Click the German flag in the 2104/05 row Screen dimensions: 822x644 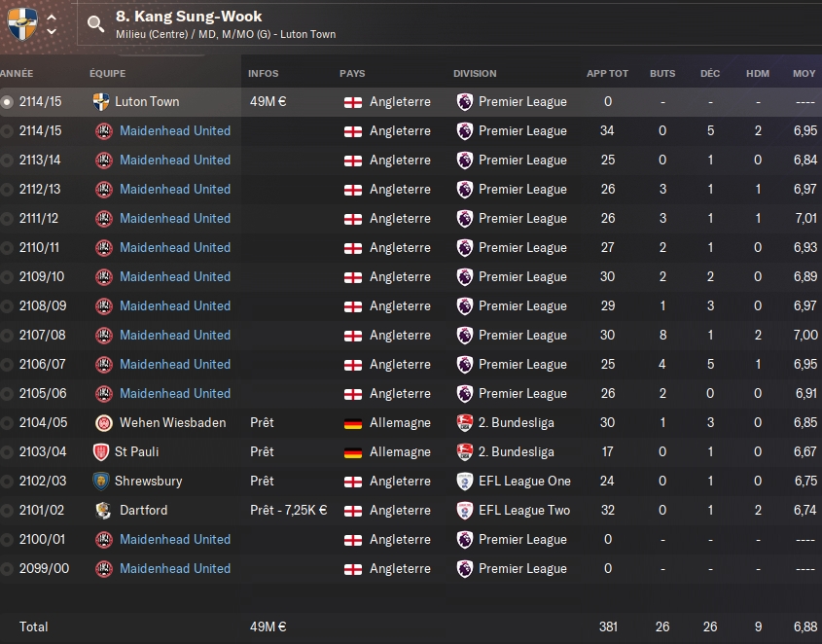pyautogui.click(x=352, y=423)
